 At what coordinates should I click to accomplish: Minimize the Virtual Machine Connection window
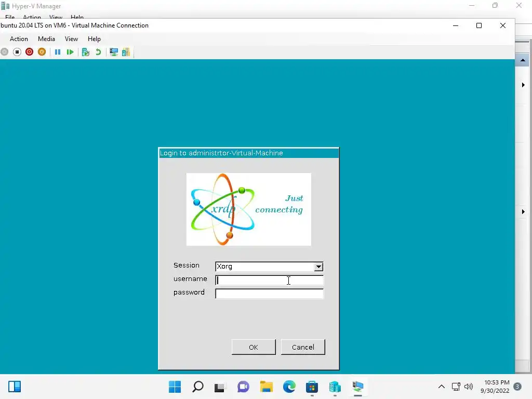(456, 25)
